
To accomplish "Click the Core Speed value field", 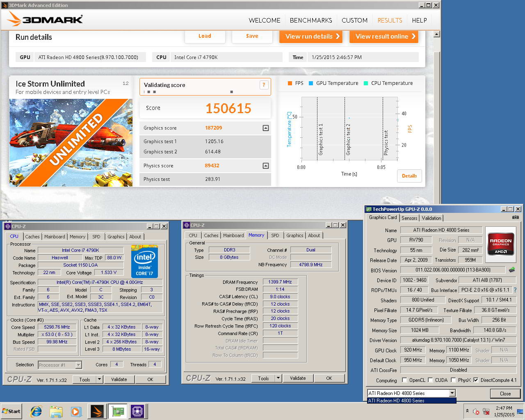I will coord(57,327).
